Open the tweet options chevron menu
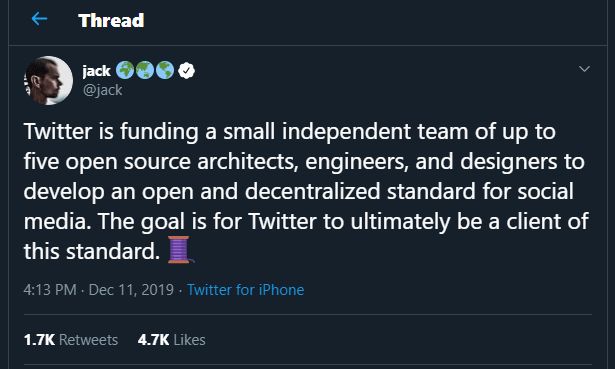Screen dimensions: 615x369 [x=584, y=69]
